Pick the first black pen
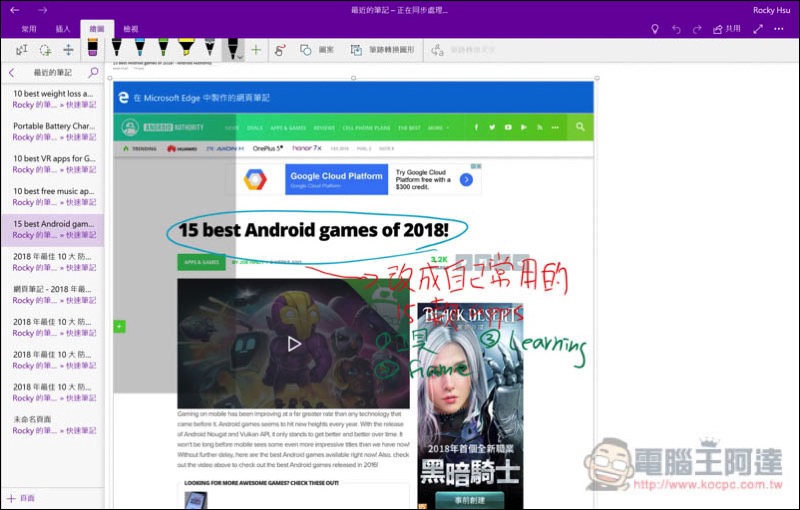This screenshot has height=510, width=800. point(116,47)
